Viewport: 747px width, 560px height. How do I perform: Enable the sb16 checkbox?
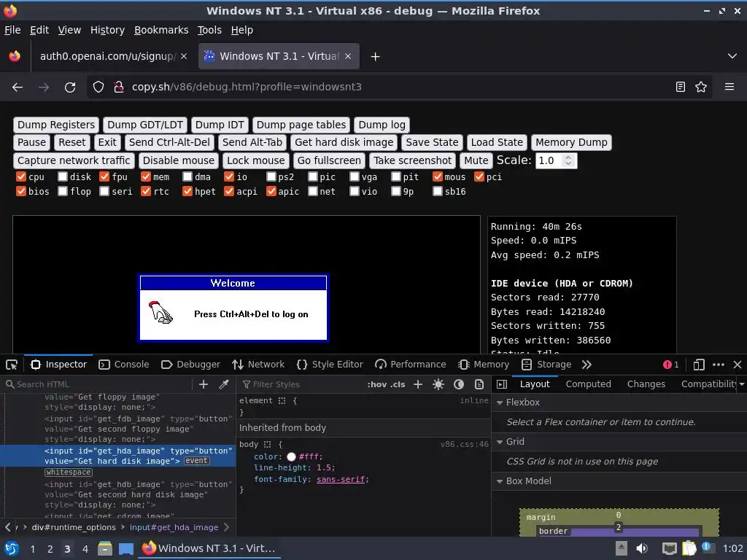coord(438,192)
